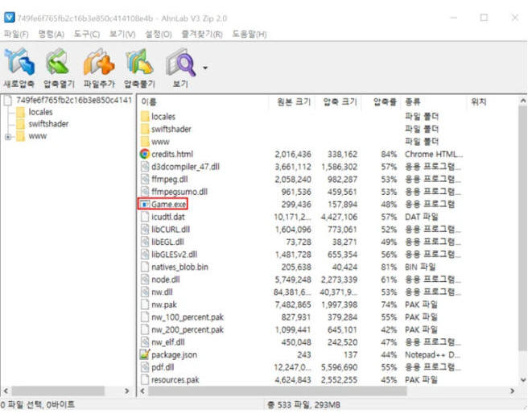
Task: Select the Notepad++ icon of package.json
Action: (x=145, y=354)
